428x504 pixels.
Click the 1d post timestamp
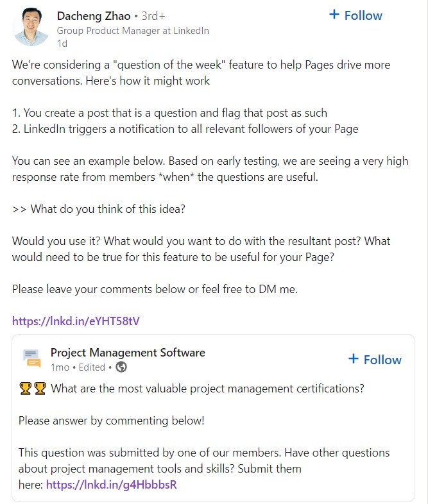click(x=62, y=44)
